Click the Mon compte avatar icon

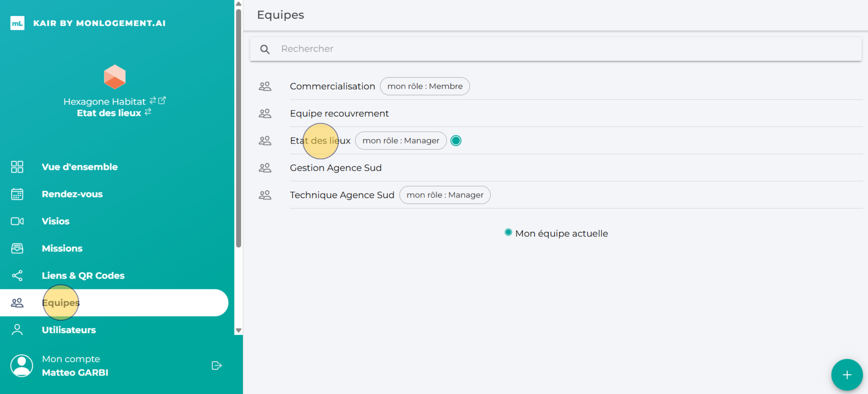coord(22,365)
